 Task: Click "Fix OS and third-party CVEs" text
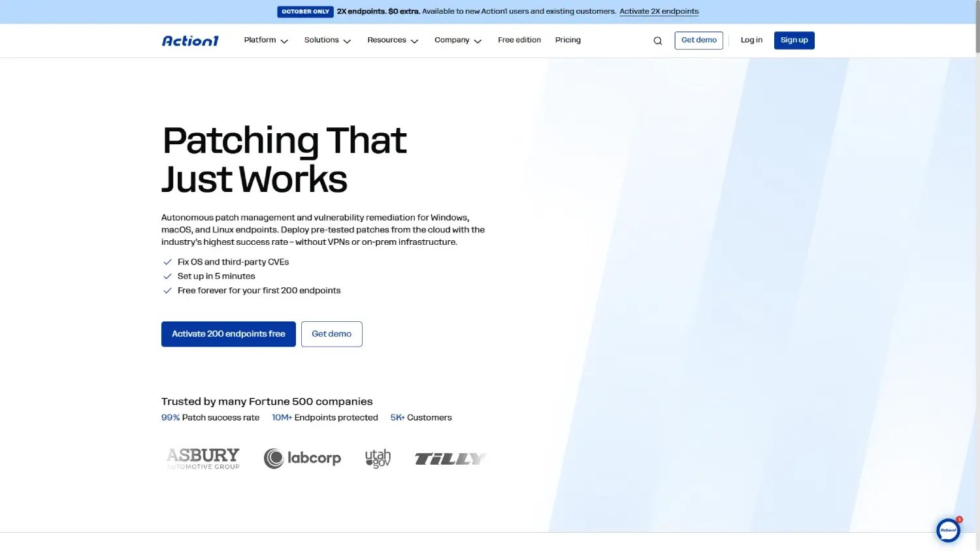tap(233, 262)
